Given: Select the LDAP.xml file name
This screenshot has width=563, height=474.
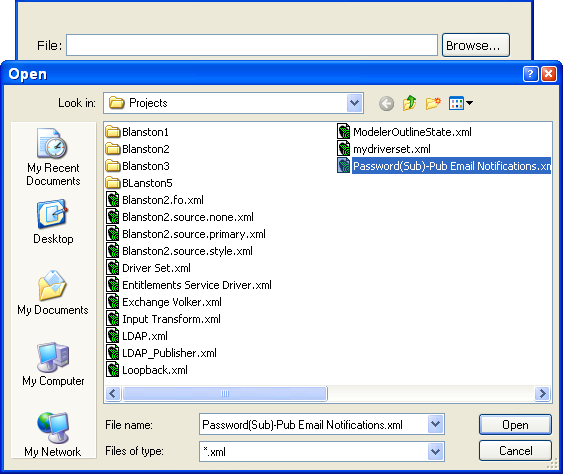Looking at the screenshot, I should click(x=145, y=336).
